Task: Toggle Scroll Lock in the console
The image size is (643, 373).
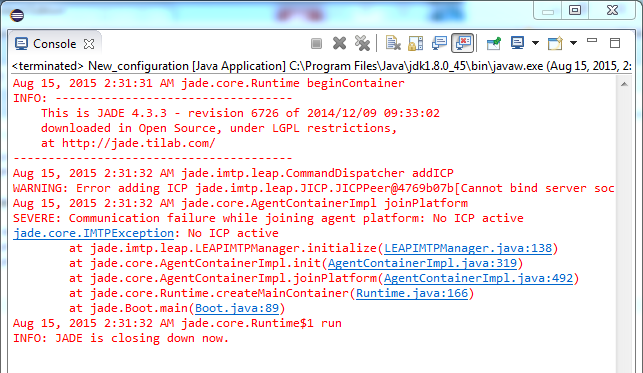Action: (x=415, y=43)
